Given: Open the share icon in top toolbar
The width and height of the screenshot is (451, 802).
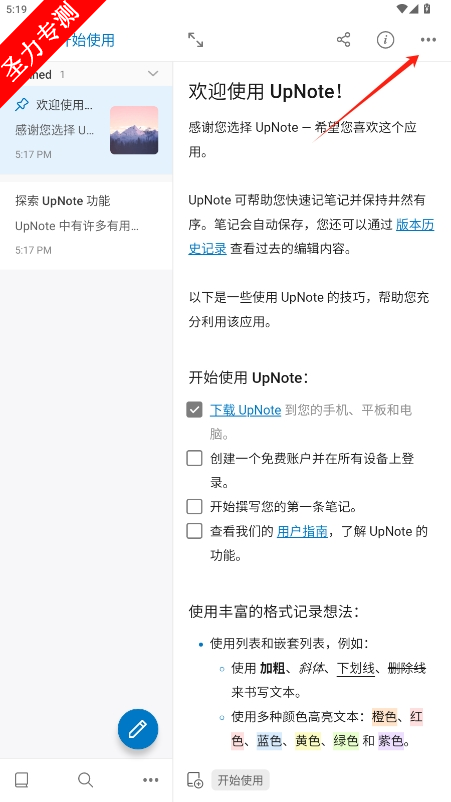Looking at the screenshot, I should coord(343,40).
